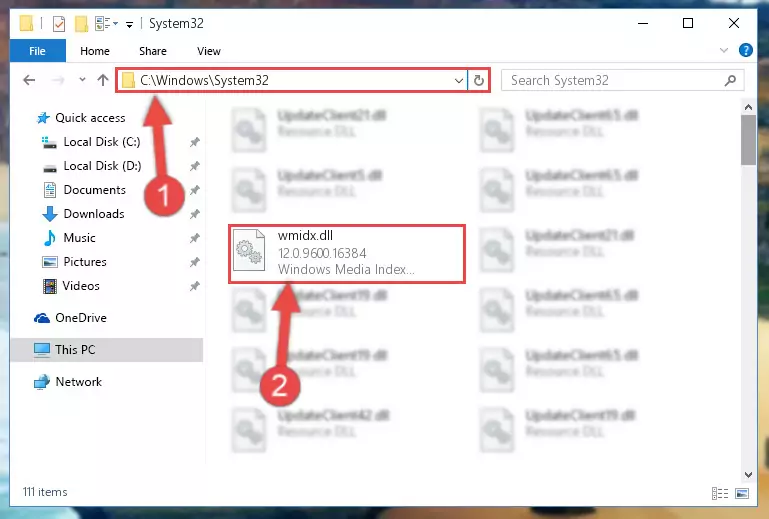The image size is (769, 519).
Task: Open Local Disk (D:) in sidebar
Action: click(102, 166)
